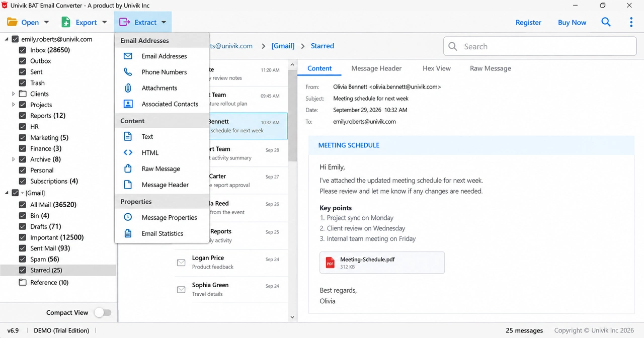Click the message list scrollbar up arrow
644x338 pixels.
(x=292, y=64)
